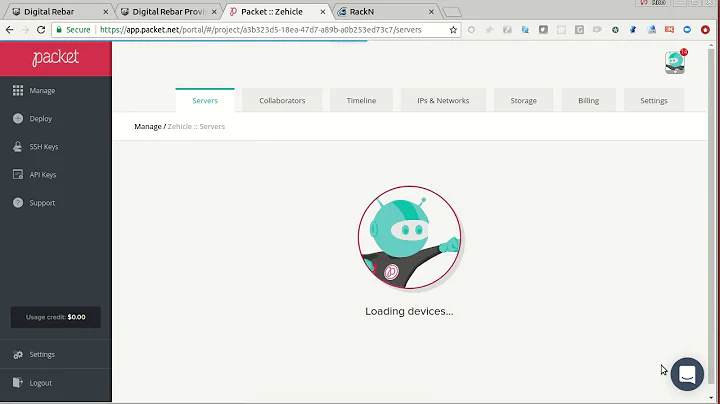The image size is (720, 404).
Task: Click the Logout door icon
Action: pyautogui.click(x=18, y=382)
